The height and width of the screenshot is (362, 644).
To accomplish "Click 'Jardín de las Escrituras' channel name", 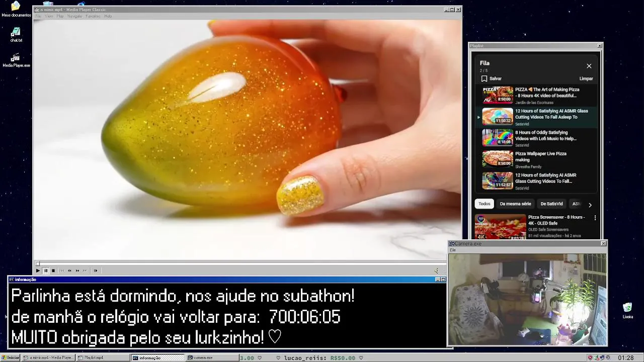I will pos(534,103).
